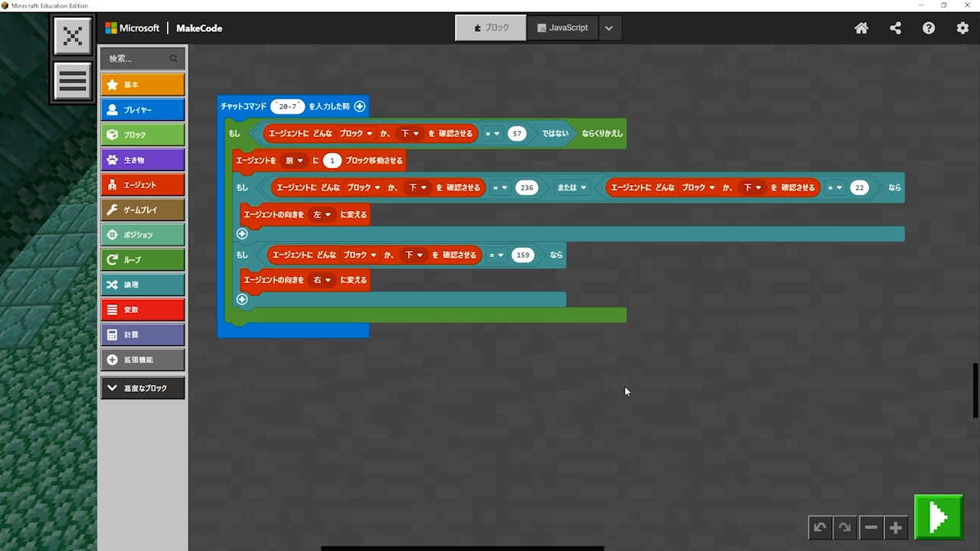Click the Share project icon
Screen dimensions: 980x551
pyautogui.click(x=895, y=28)
